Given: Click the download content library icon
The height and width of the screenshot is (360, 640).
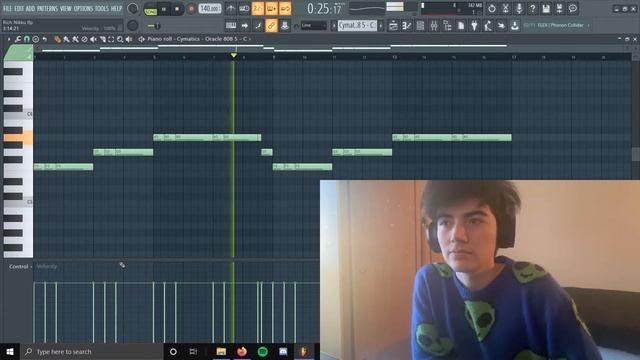Looking at the screenshot, I should click(515, 26).
